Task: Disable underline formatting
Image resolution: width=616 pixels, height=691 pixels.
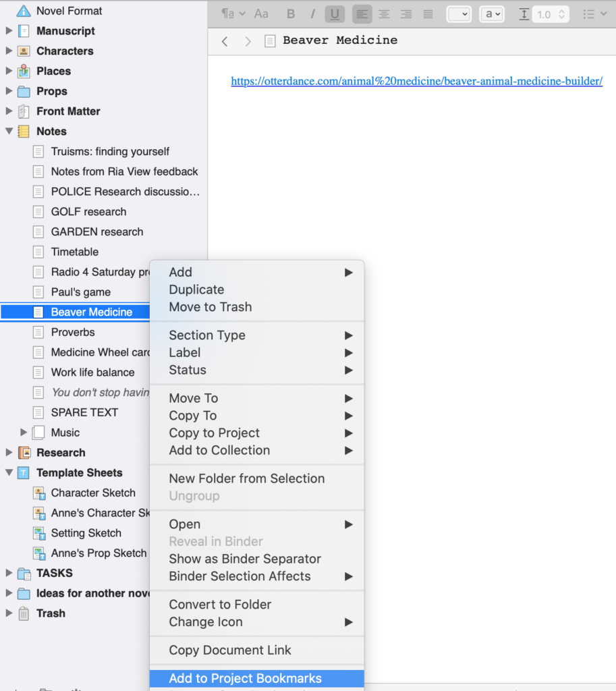Action: [x=335, y=13]
